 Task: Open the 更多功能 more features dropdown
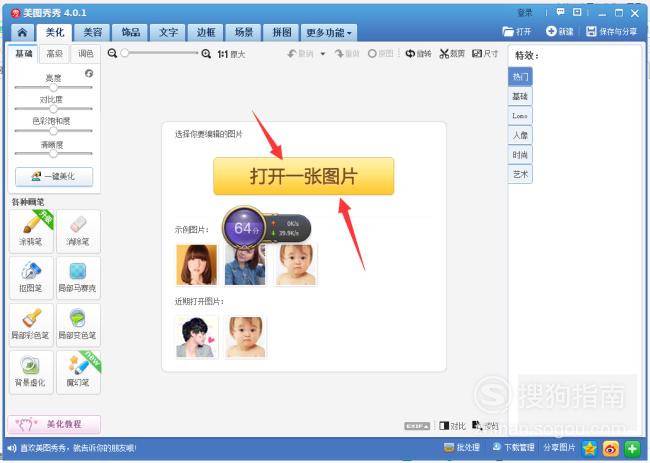point(329,33)
